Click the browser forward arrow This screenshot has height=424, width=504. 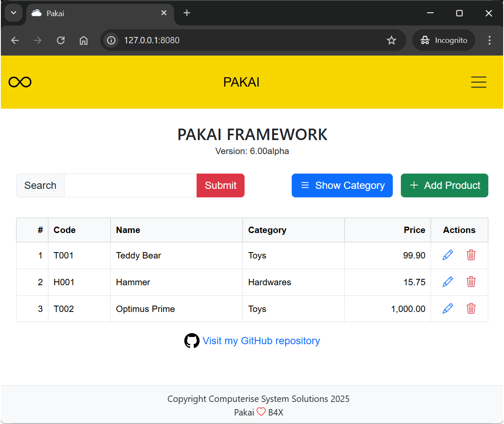click(x=38, y=40)
